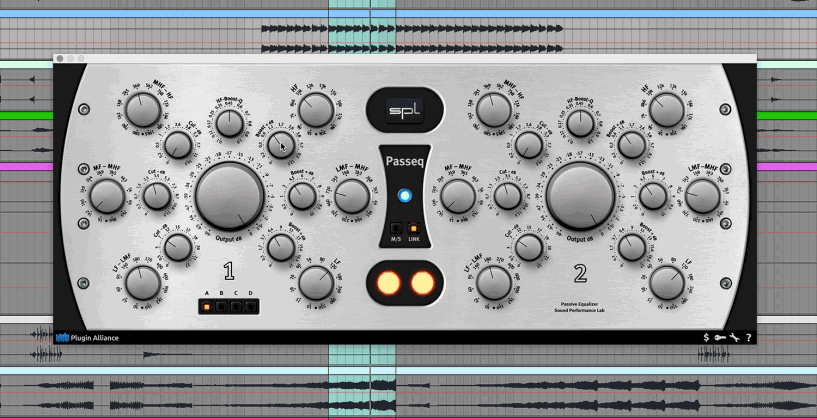Toggle the M/S mode switch
This screenshot has width=817, height=420.
coord(397,229)
